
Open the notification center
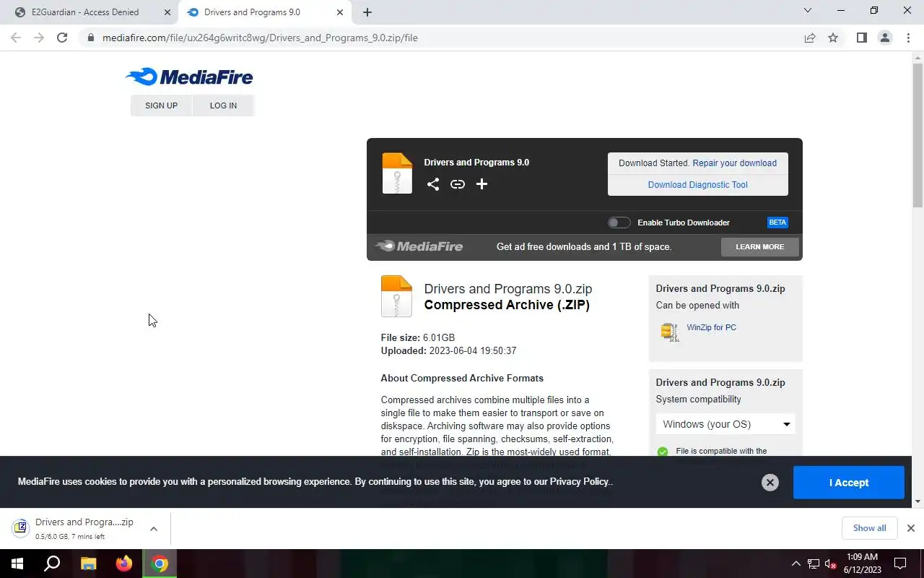(x=900, y=564)
